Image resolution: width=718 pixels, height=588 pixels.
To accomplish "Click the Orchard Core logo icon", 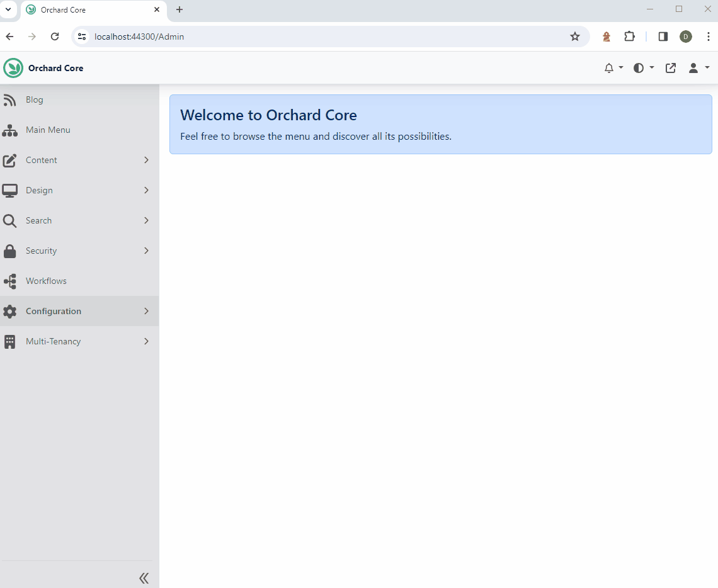I will click(x=13, y=68).
